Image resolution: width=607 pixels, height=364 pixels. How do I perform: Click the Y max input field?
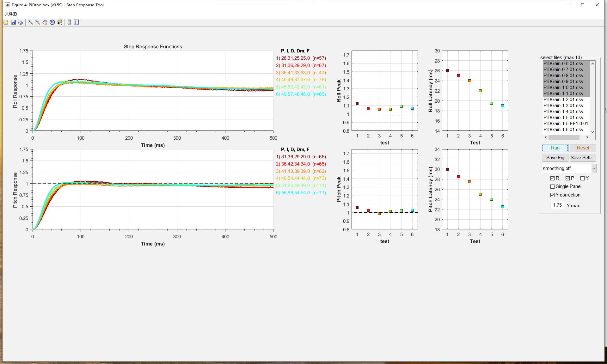(x=557, y=205)
